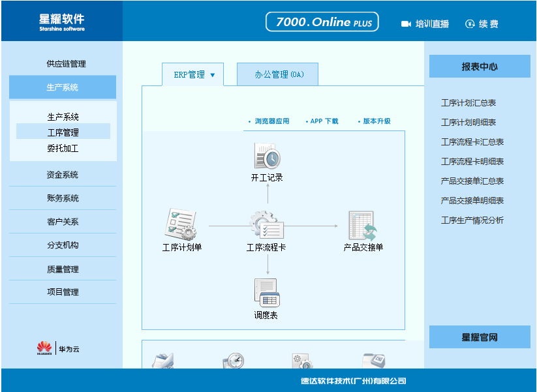
Task: Click the yen coin icon for 续费
Action: [470, 24]
